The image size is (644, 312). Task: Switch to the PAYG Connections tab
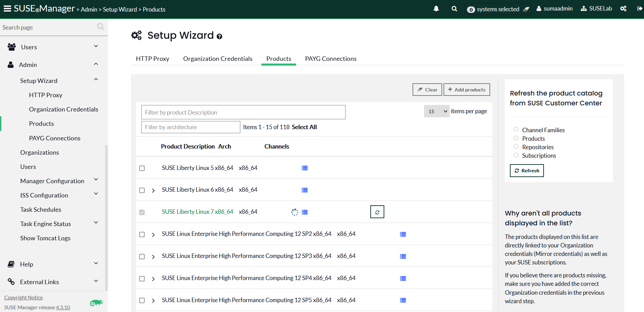[x=331, y=59]
